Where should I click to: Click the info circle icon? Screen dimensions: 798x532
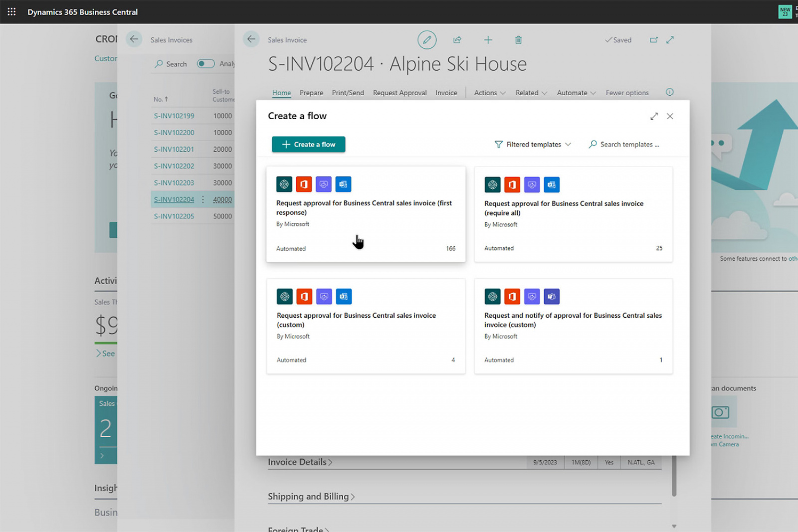click(669, 92)
